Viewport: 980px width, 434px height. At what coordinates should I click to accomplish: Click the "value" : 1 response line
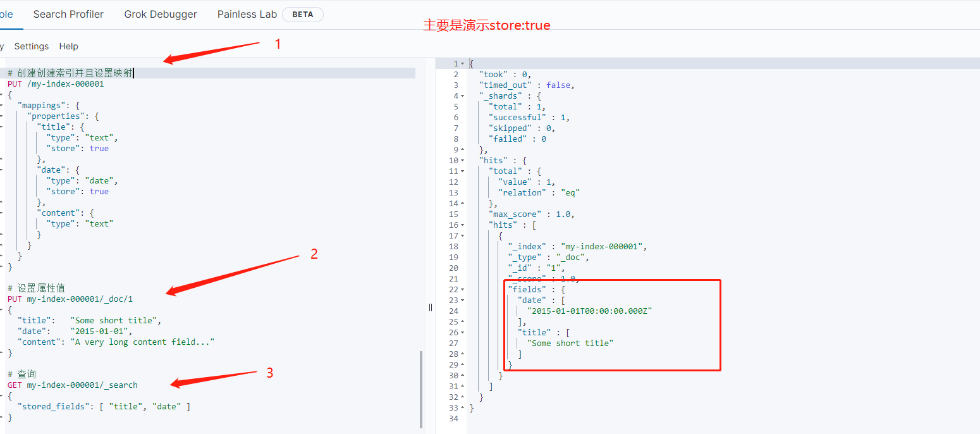click(x=527, y=182)
